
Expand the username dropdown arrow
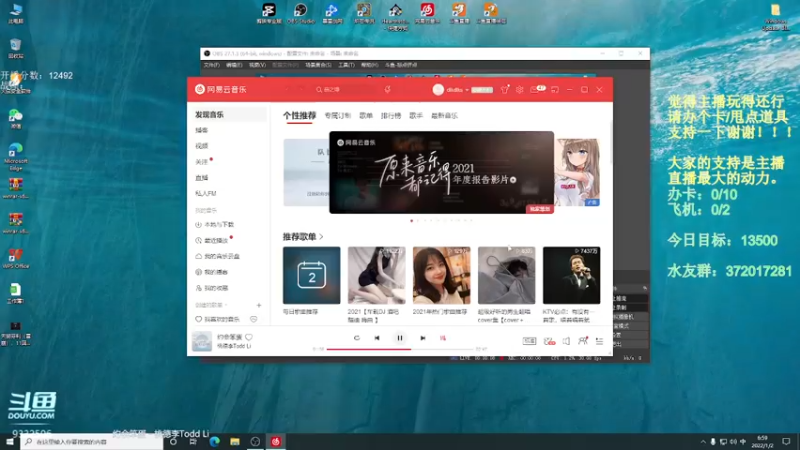(x=467, y=90)
